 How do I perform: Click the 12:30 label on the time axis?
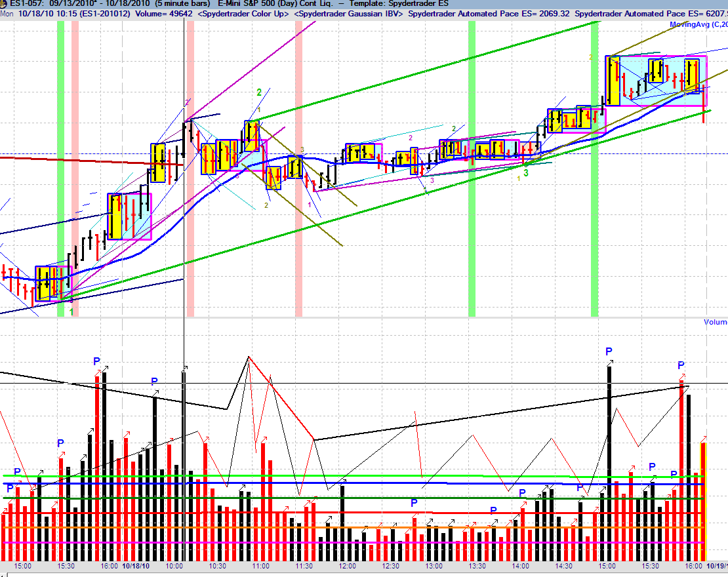click(390, 566)
